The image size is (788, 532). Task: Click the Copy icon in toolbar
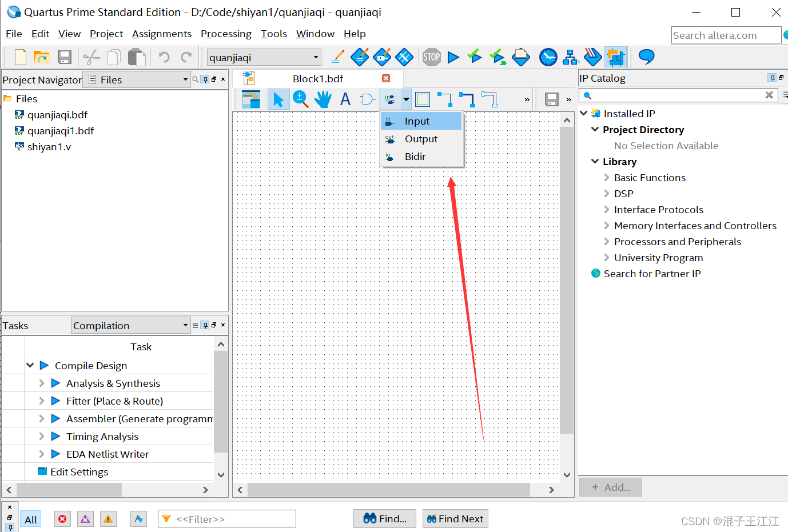click(114, 57)
